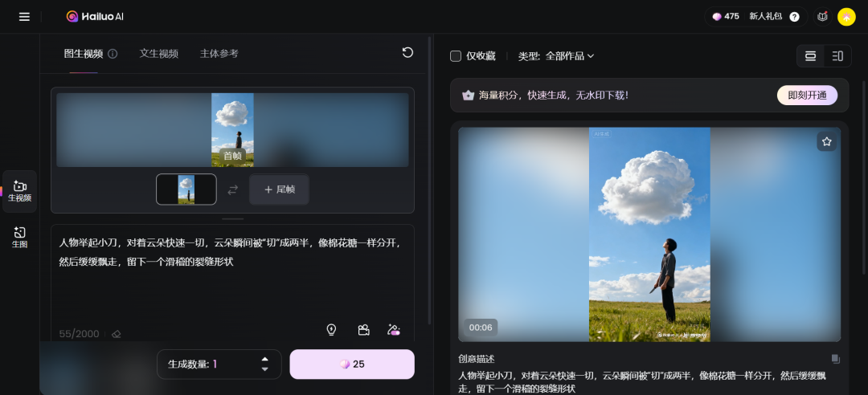Screen dimensions: 868x395
Task: Click the generate button costing 25
Action: coord(352,364)
